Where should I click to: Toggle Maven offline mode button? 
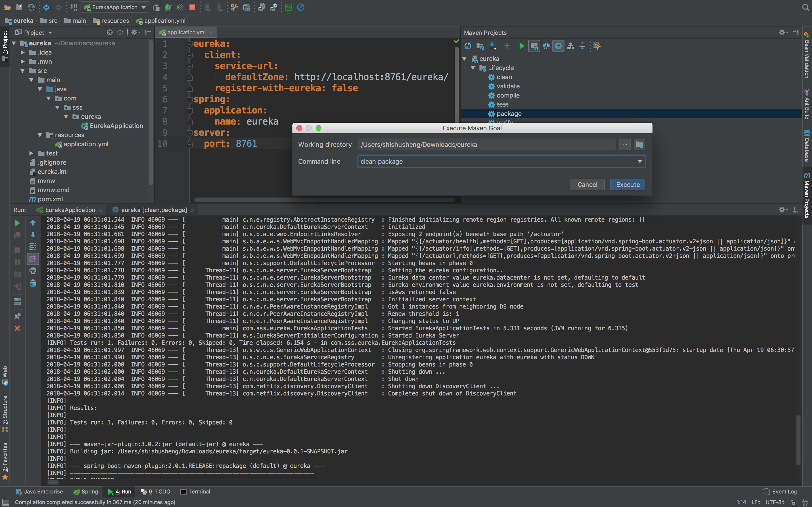546,46
